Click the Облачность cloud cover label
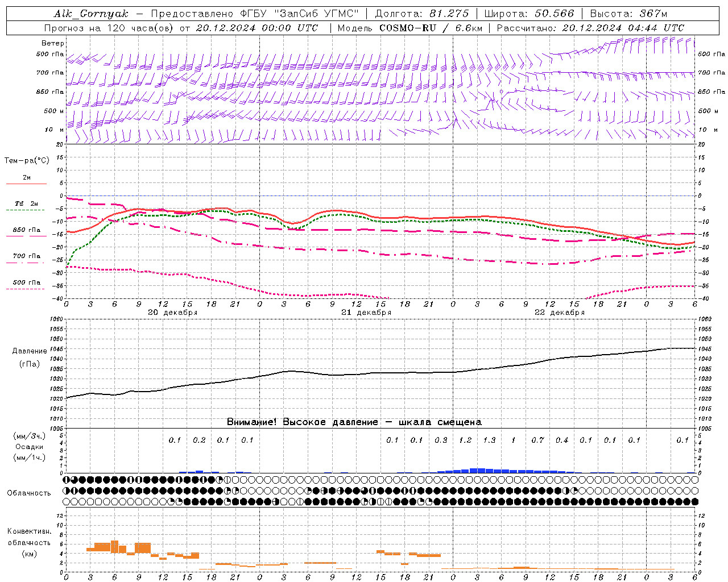 coord(29,493)
